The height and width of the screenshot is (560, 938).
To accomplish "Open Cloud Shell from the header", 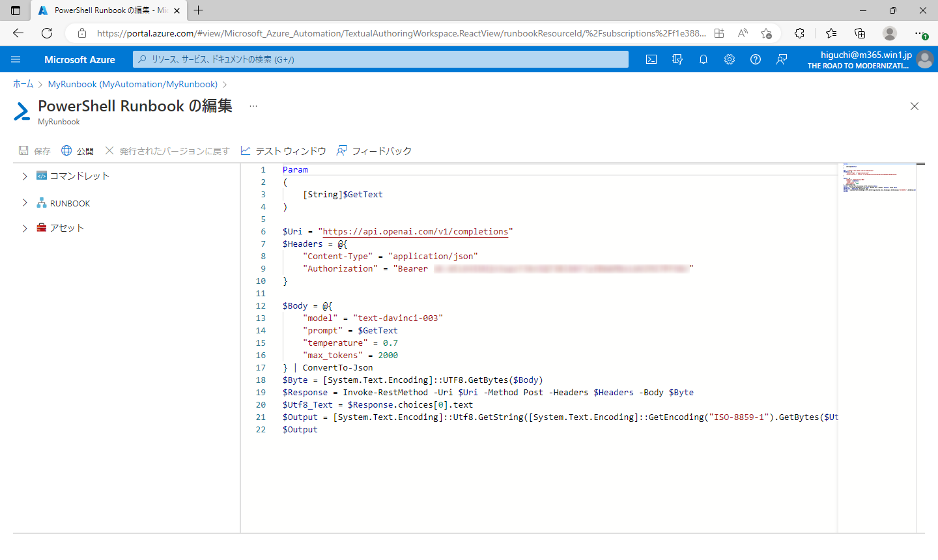I will point(651,59).
